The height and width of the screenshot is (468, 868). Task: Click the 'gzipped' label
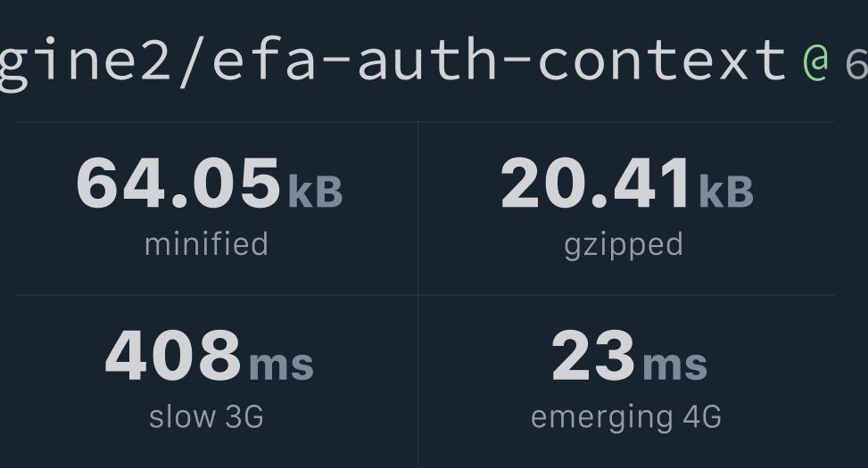(x=624, y=246)
